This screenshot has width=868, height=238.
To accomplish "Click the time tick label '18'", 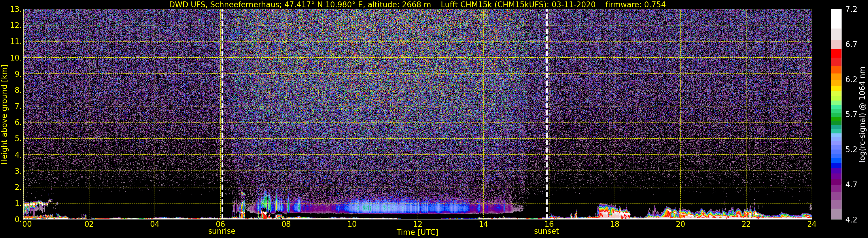I will 614,224.
